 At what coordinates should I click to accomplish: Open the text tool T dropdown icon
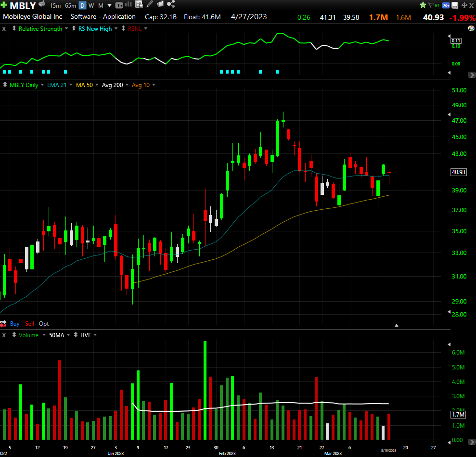[x=119, y=5]
